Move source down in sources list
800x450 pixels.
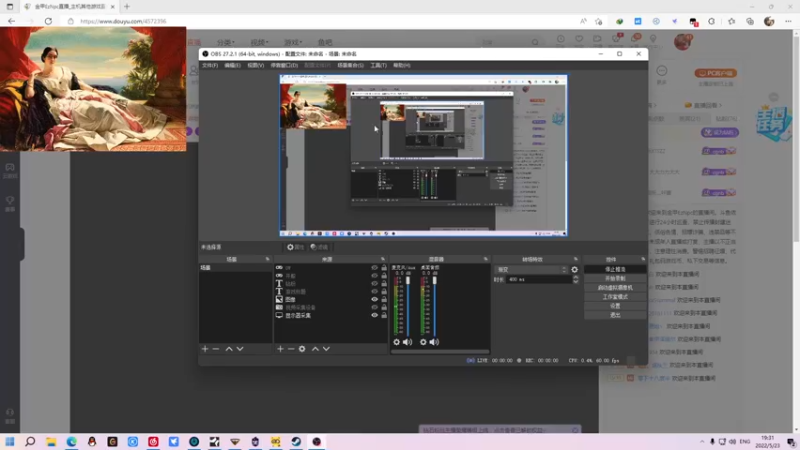(327, 349)
